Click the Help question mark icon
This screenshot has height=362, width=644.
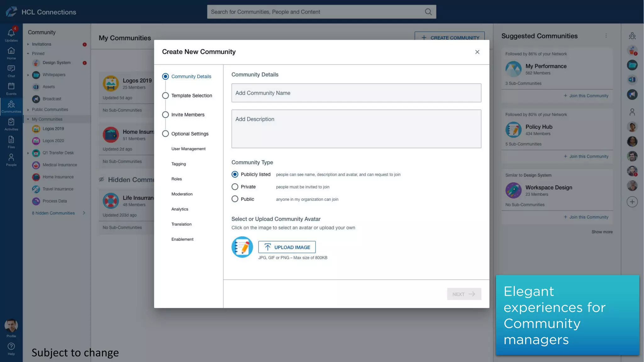point(11,347)
